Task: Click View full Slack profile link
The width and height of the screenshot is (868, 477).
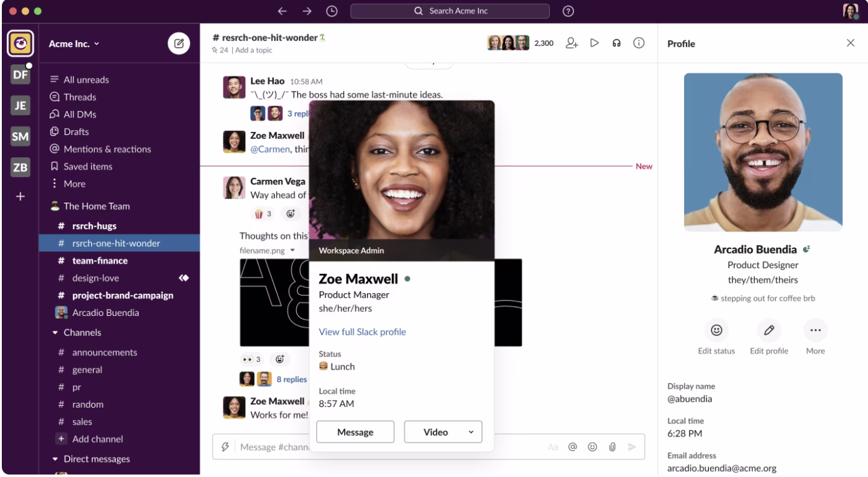Action: pos(362,332)
